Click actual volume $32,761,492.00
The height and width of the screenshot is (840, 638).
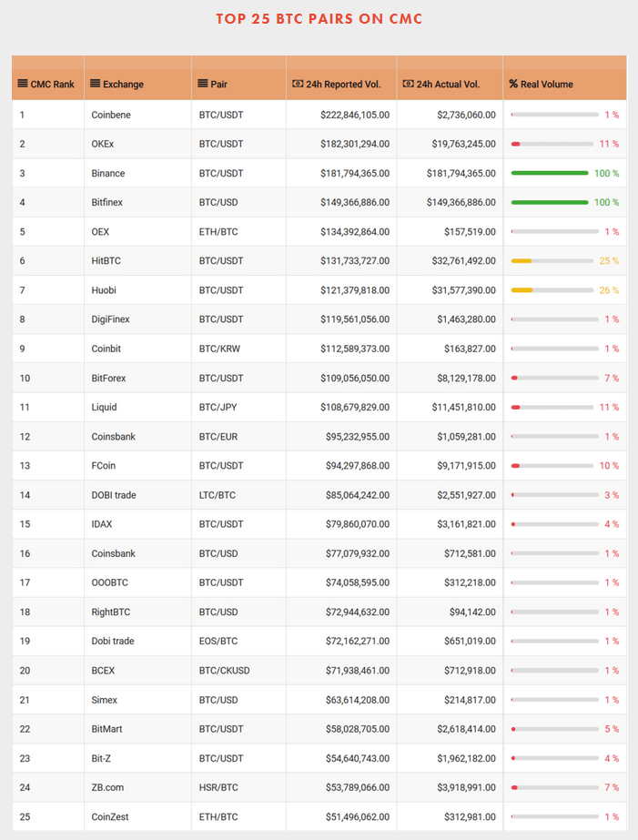click(x=464, y=261)
